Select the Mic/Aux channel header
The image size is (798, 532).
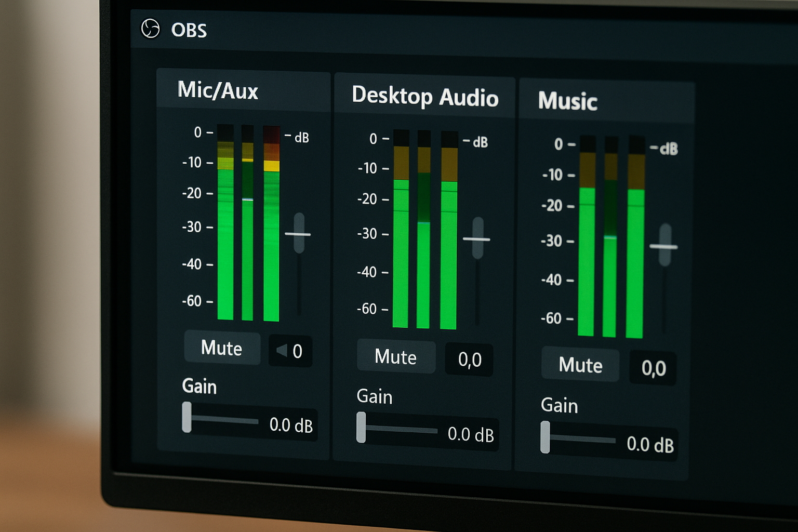tap(243, 89)
